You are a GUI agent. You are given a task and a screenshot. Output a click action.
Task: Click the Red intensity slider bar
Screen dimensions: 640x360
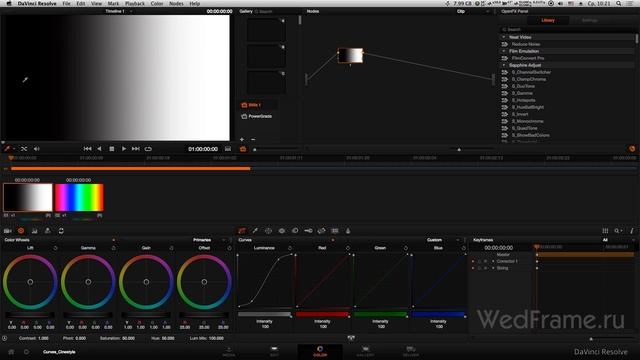point(322,314)
